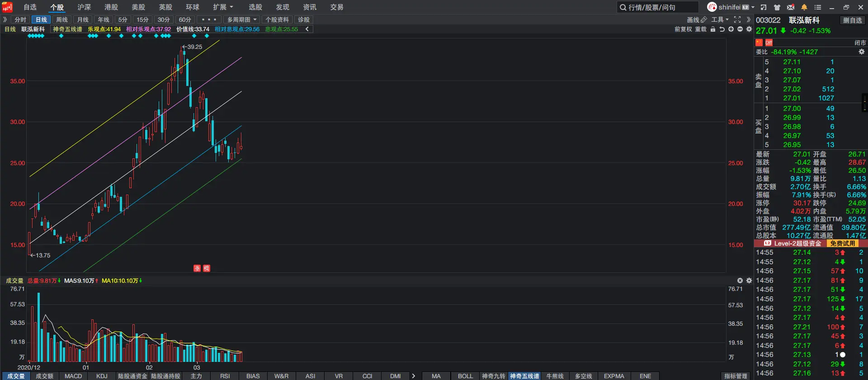
Task: Click 删自选 remove from watchlist button
Action: pyautogui.click(x=853, y=20)
